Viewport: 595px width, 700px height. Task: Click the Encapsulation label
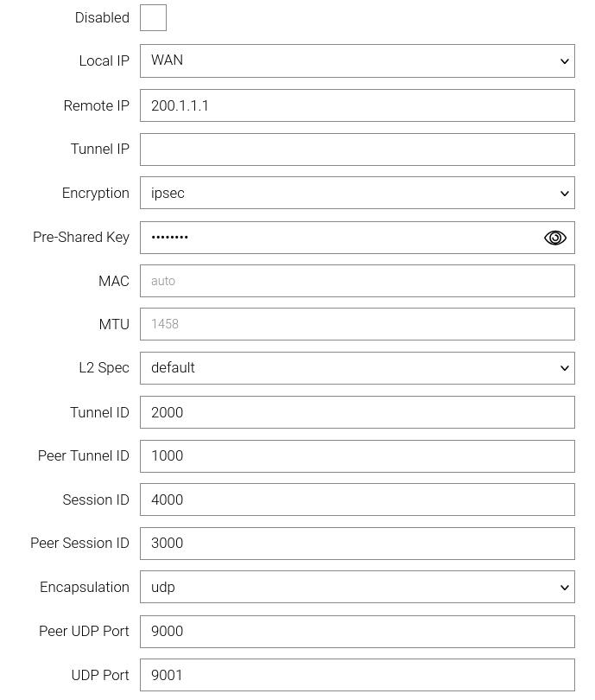click(x=85, y=588)
